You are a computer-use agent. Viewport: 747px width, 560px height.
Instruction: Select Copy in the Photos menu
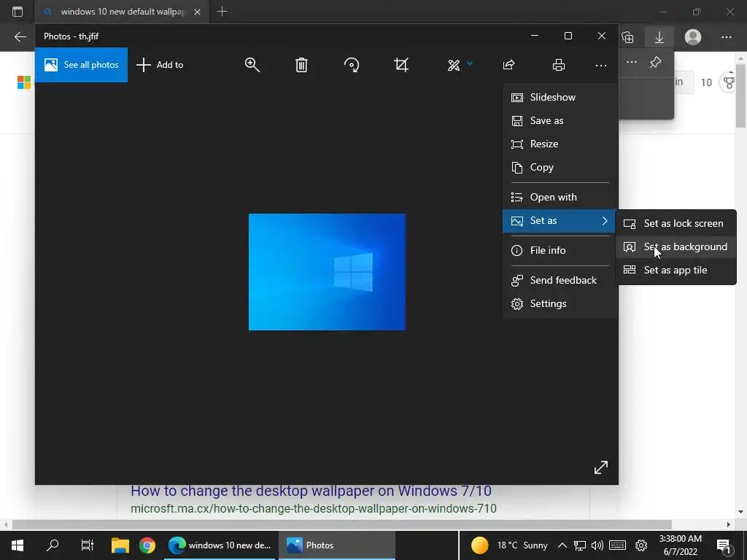[560, 167]
